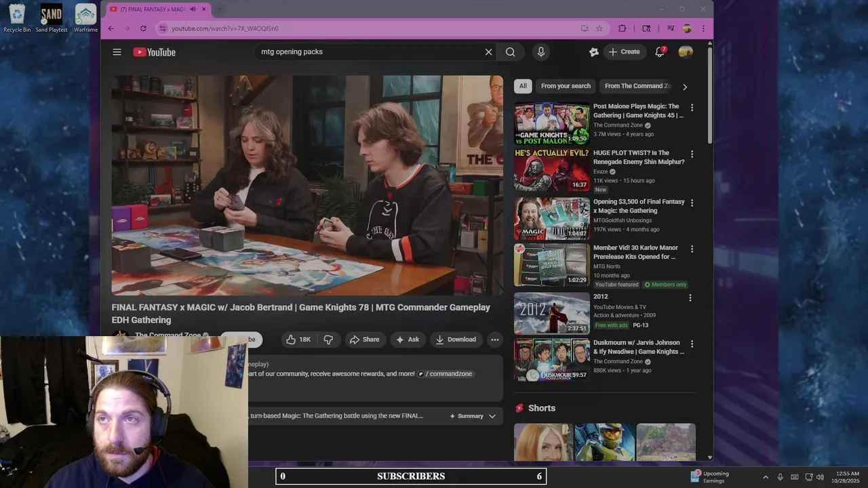Click the page vertical scrollbar
Viewport: 868px width, 488px height.
[x=710, y=95]
